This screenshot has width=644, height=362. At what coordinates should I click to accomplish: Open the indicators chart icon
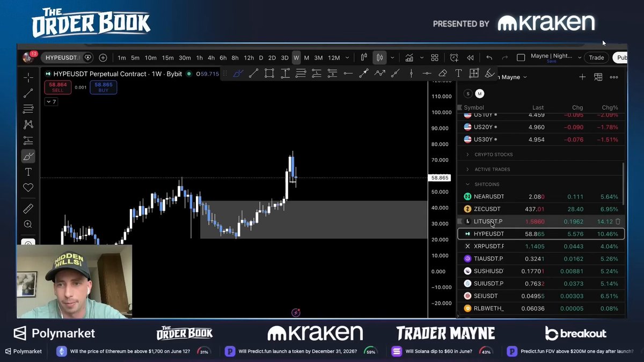pos(409,57)
